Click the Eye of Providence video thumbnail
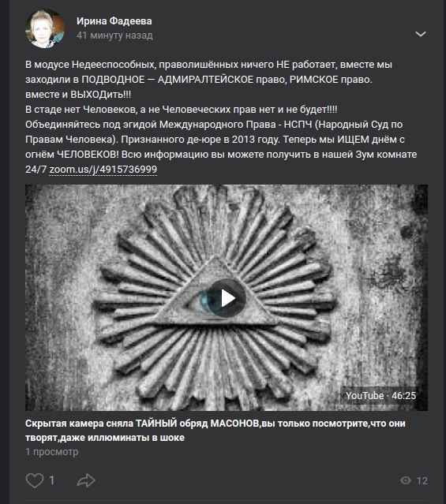 pos(227,297)
